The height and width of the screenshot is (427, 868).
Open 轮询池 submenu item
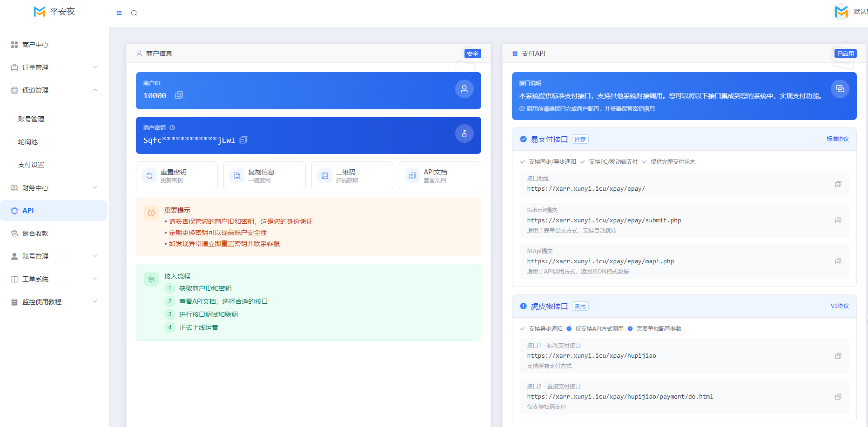[28, 142]
